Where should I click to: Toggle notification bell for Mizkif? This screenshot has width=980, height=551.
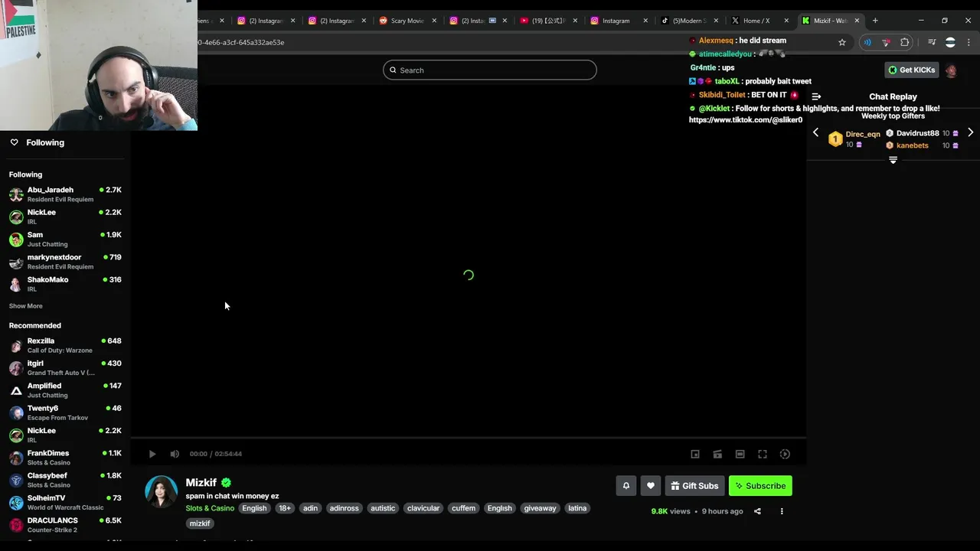626,485
